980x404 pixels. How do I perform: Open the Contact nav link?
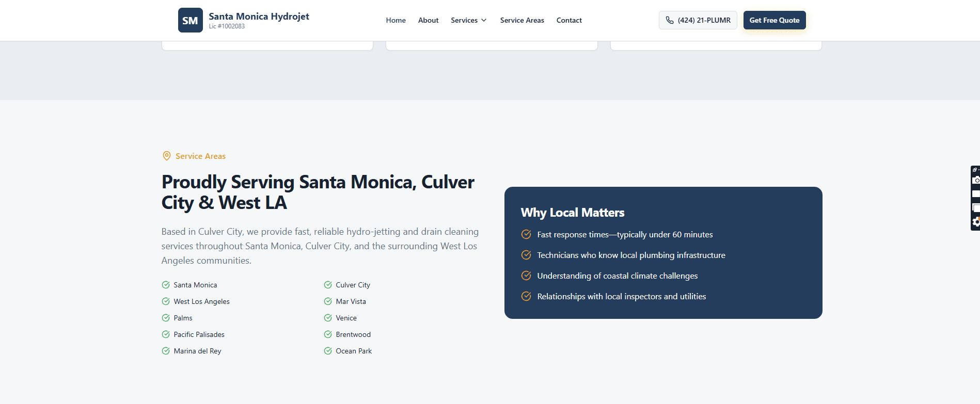569,20
